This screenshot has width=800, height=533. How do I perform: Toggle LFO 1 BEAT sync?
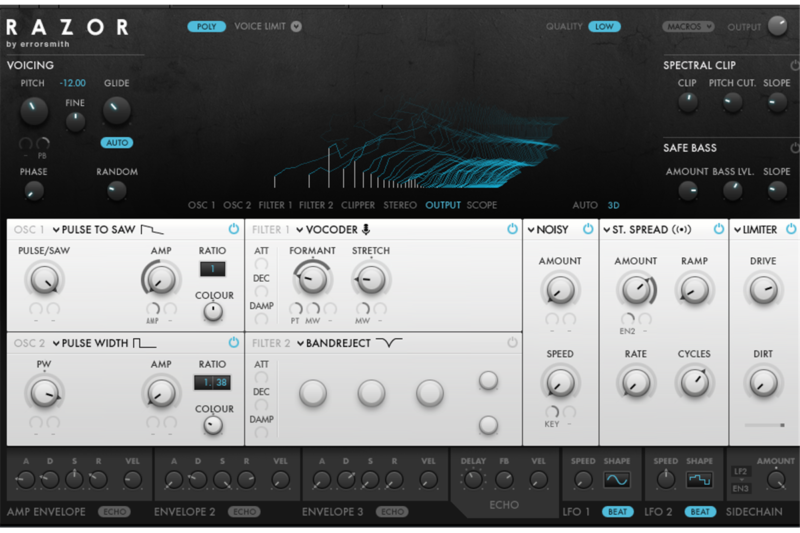click(618, 512)
